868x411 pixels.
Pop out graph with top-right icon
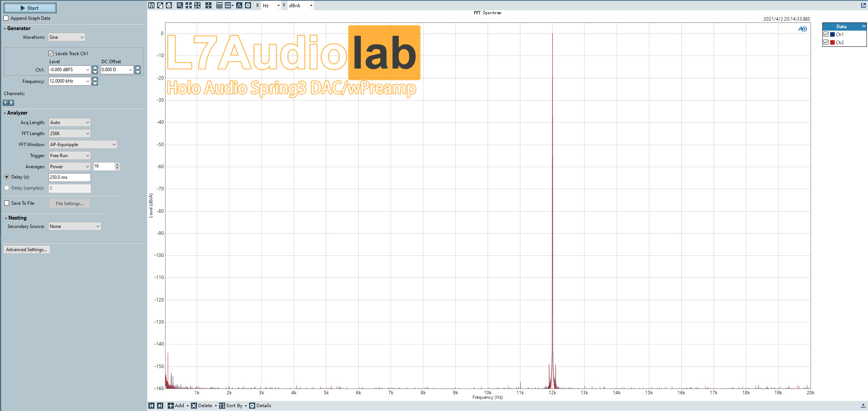pos(863,5)
